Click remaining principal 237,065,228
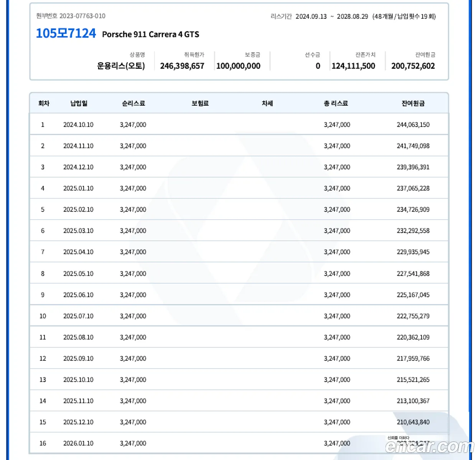 [413, 188]
